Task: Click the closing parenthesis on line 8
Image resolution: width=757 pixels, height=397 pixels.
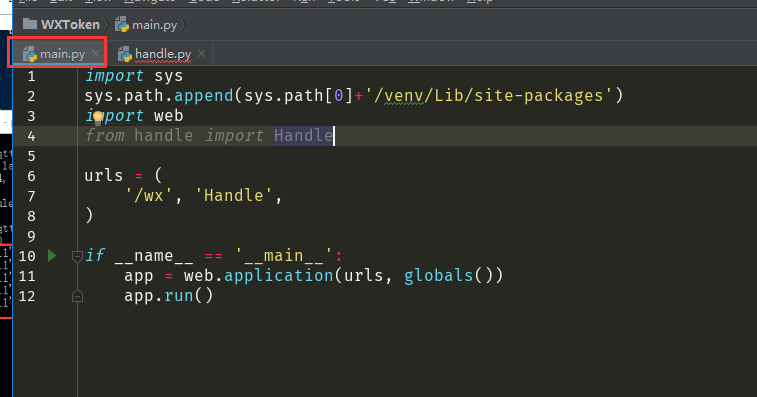Action: (89, 215)
